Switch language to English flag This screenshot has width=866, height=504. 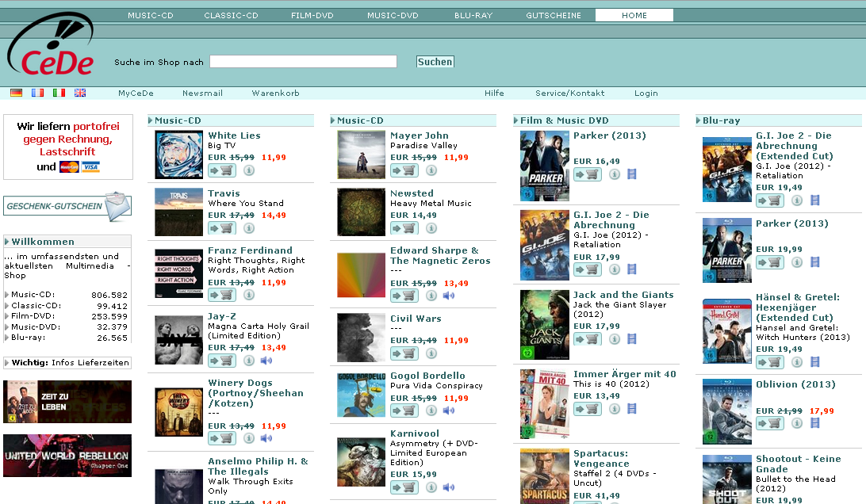click(80, 93)
